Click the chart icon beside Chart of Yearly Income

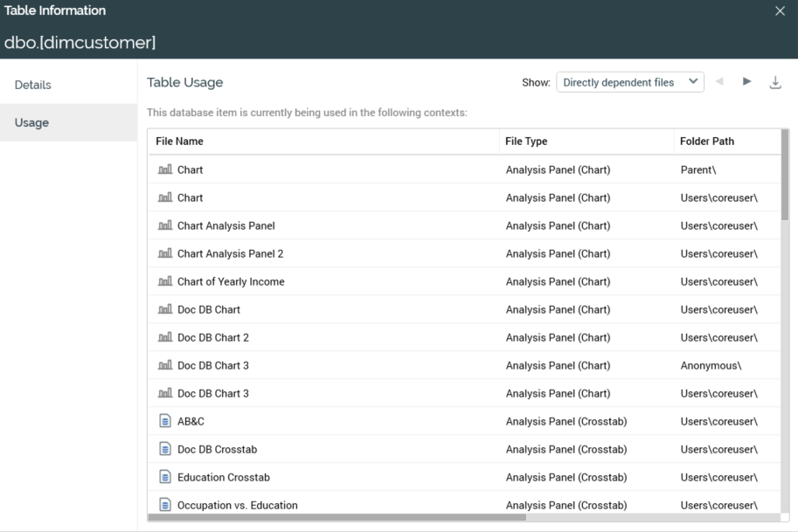(164, 281)
